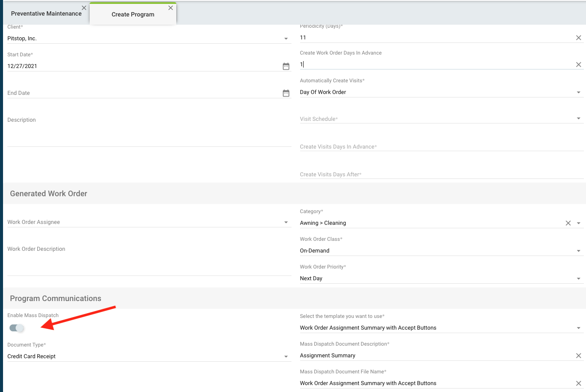
Task: Toggle the Enable Mass Dispatch switch
Action: (17, 328)
